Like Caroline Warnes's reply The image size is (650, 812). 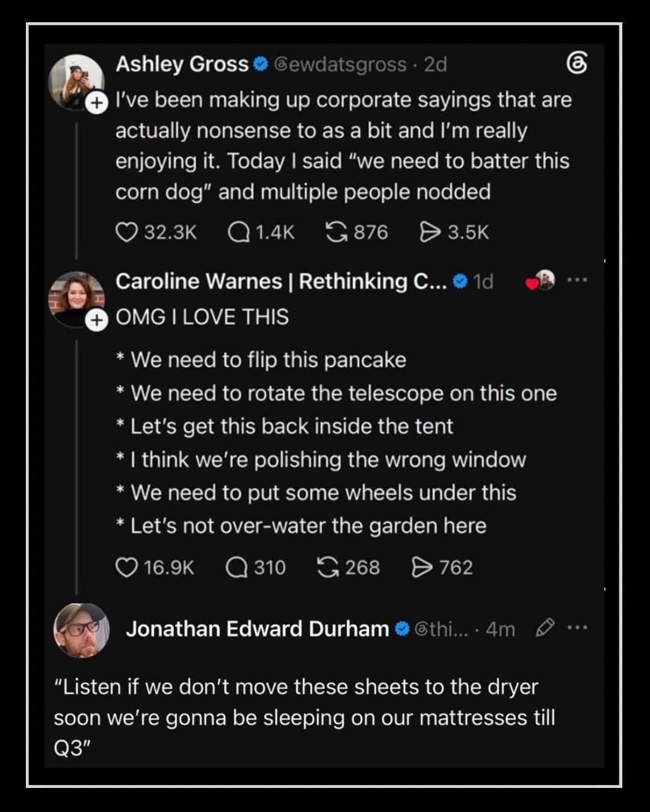pyautogui.click(x=126, y=567)
